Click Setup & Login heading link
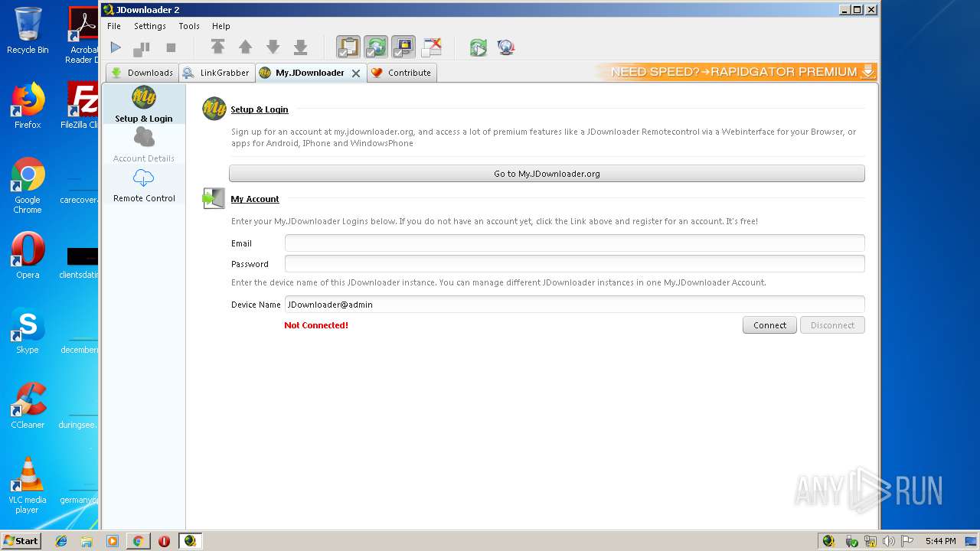 [x=260, y=109]
